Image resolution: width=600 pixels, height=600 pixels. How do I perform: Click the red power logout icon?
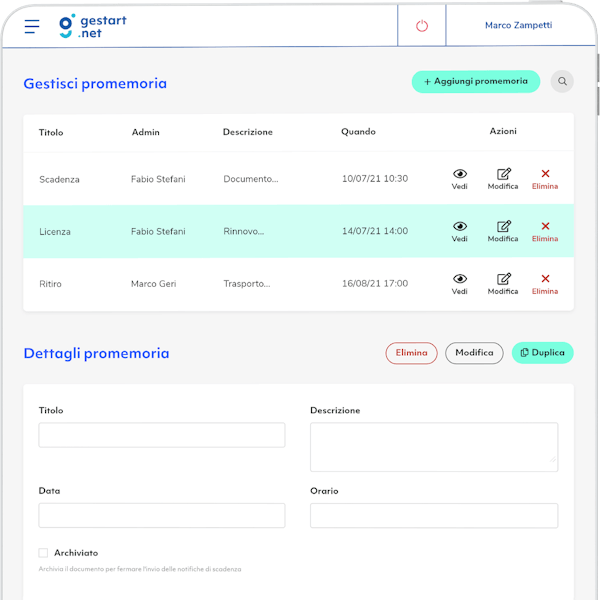tap(422, 26)
